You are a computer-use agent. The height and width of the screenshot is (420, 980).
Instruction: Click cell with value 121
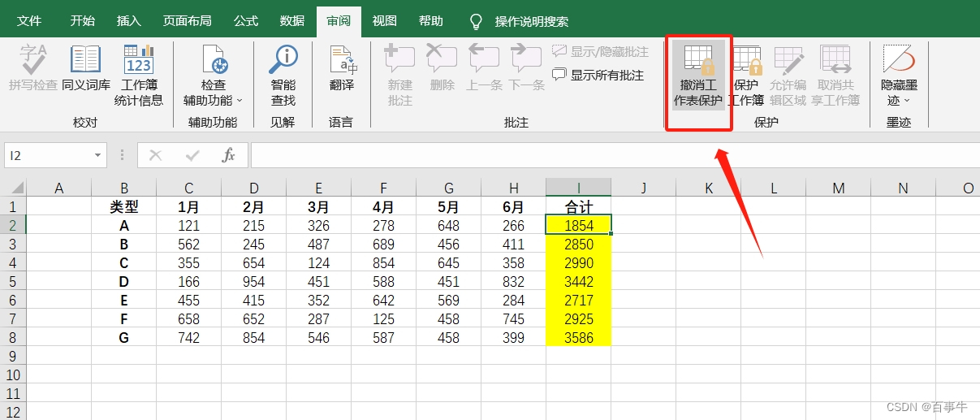pyautogui.click(x=189, y=226)
